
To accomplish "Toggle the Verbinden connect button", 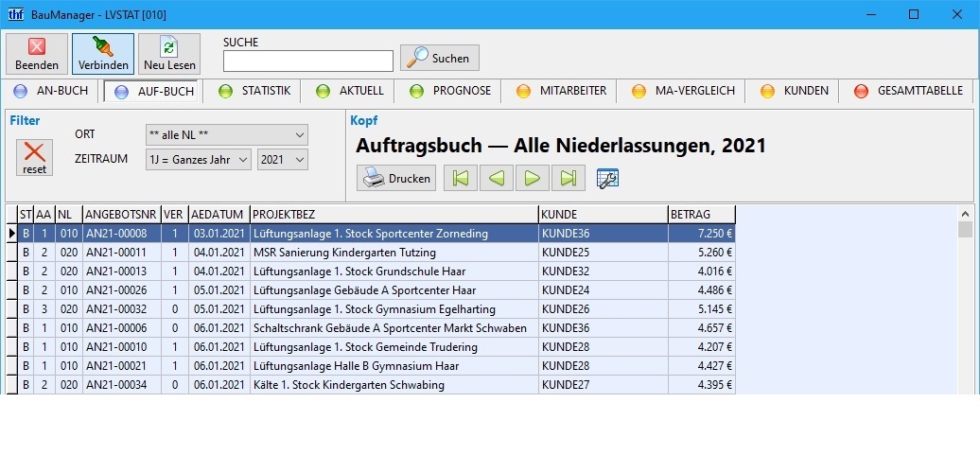I will tap(103, 54).
